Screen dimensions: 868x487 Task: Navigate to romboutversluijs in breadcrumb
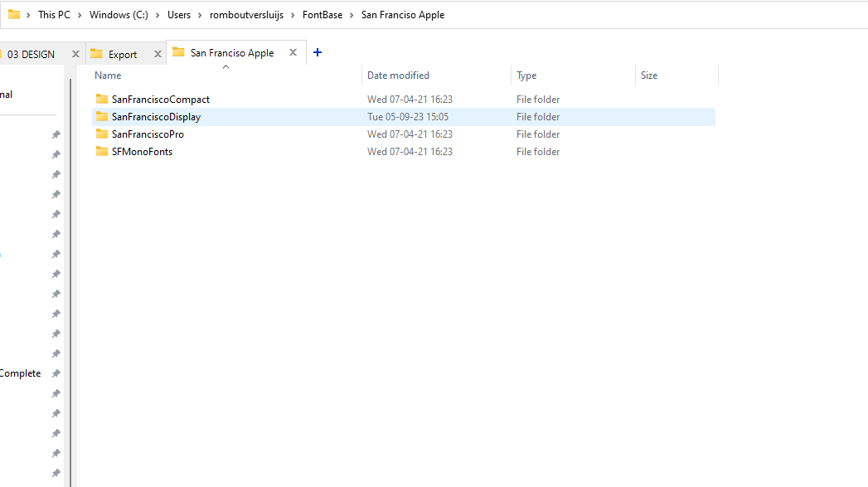click(x=246, y=15)
